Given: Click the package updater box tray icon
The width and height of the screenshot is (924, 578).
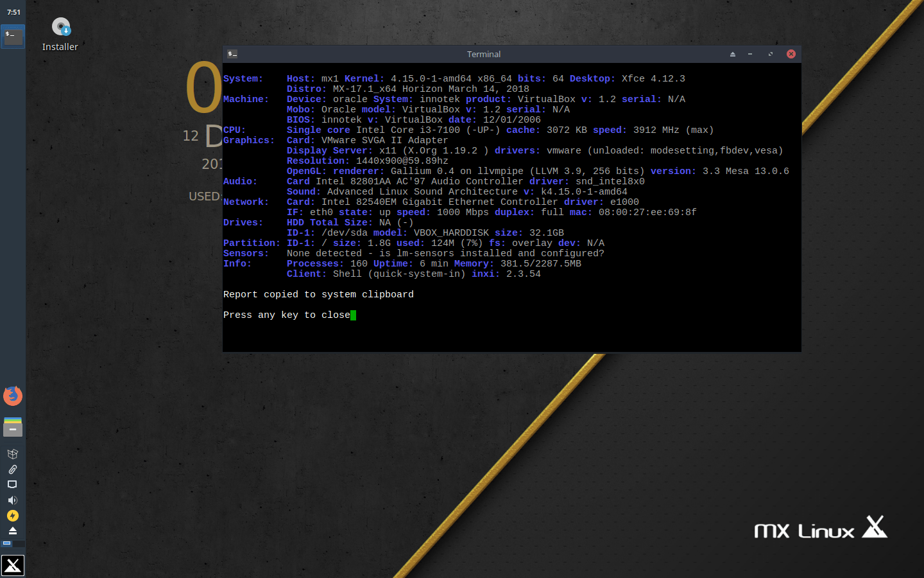Looking at the screenshot, I should point(13,454).
